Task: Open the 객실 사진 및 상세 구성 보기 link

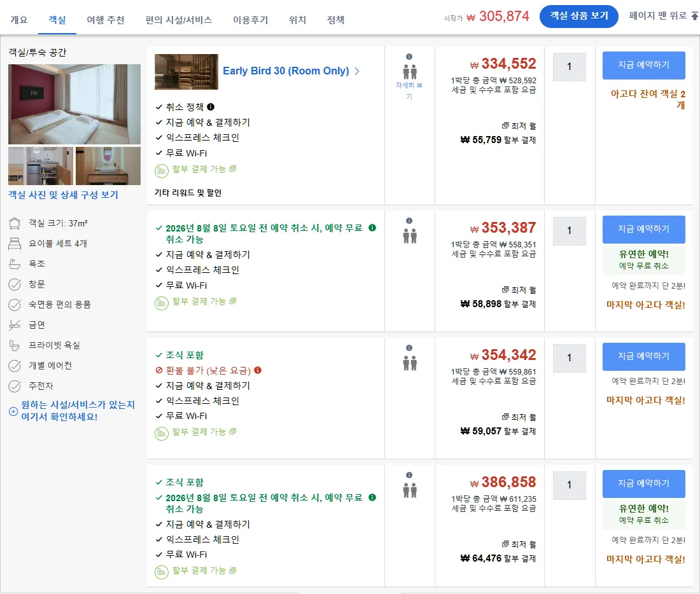Action: click(63, 195)
